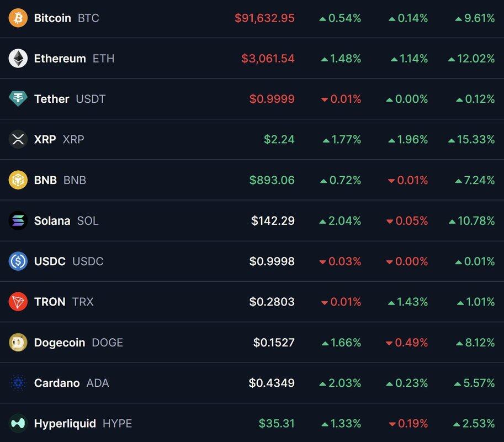This screenshot has height=442, width=504.
Task: Click the Hyperliquid name link
Action: 65,423
